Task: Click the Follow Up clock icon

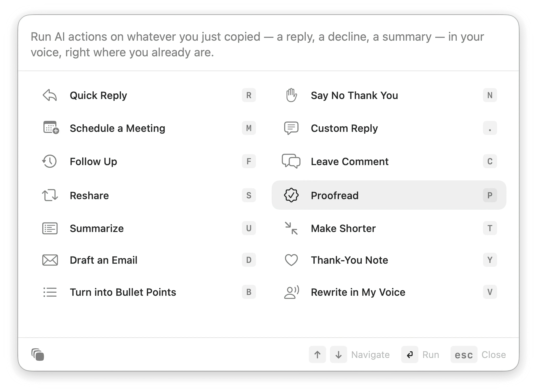Action: (49, 161)
